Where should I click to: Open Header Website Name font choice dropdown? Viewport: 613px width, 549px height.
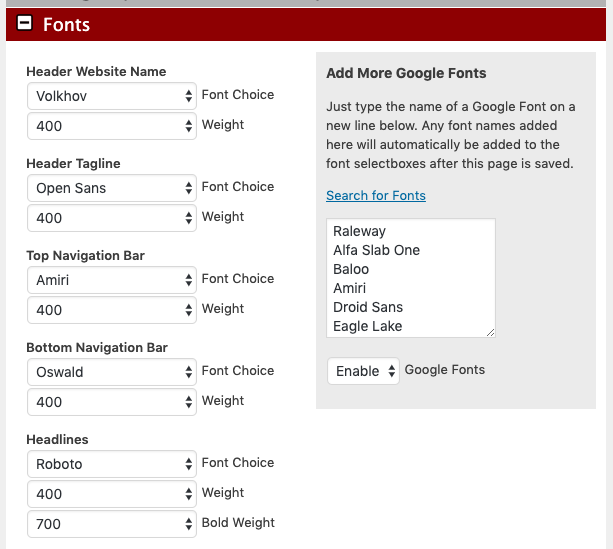pos(112,96)
